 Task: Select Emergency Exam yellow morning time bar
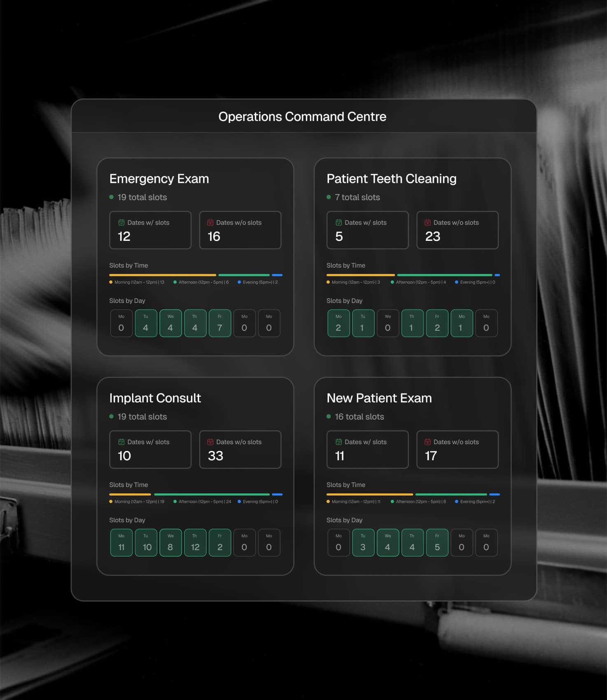click(x=163, y=275)
